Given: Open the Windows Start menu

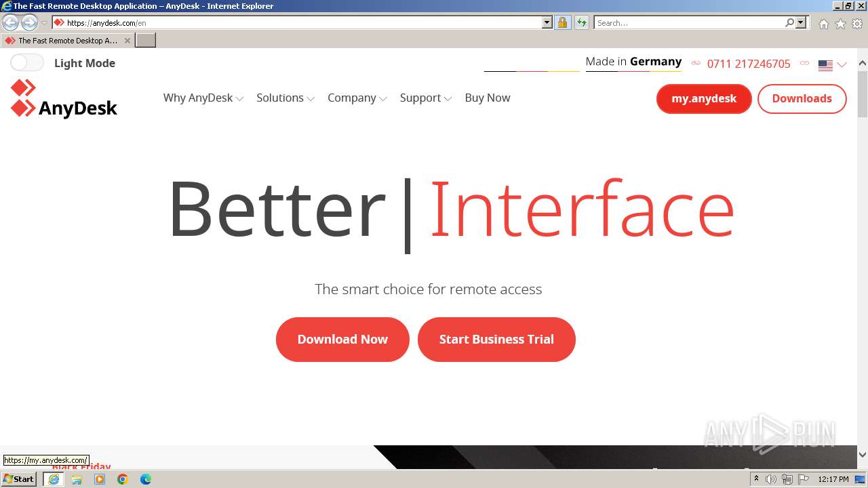Looking at the screenshot, I should pyautogui.click(x=18, y=479).
